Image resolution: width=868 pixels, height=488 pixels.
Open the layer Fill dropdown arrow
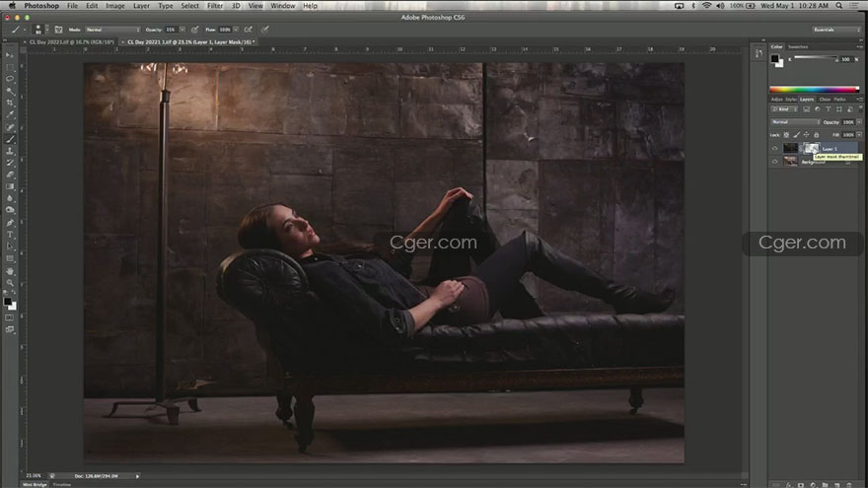[859, 134]
